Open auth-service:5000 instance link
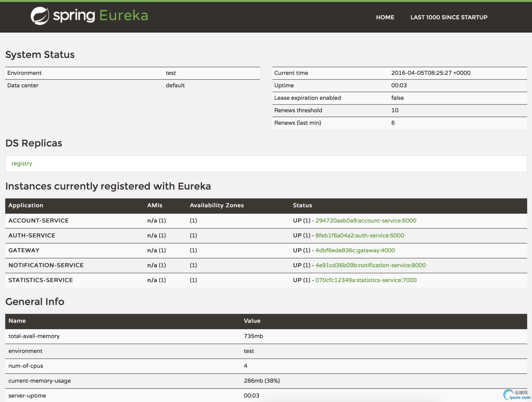532x402 pixels. pos(360,235)
